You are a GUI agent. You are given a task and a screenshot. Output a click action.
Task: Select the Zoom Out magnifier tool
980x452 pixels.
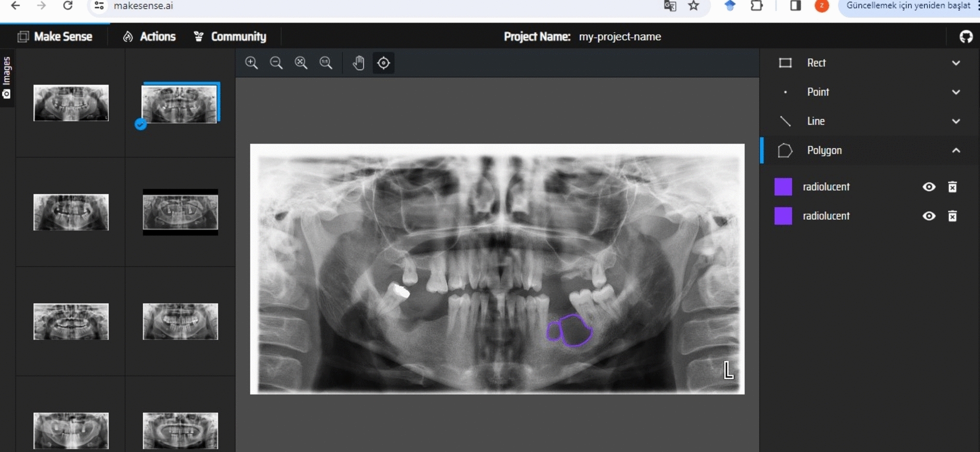tap(276, 63)
